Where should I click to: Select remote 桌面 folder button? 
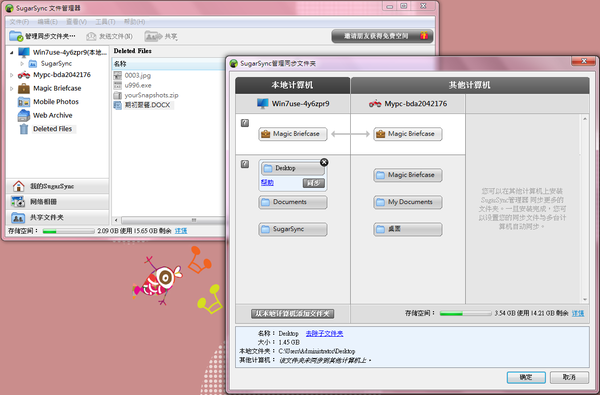click(x=408, y=229)
